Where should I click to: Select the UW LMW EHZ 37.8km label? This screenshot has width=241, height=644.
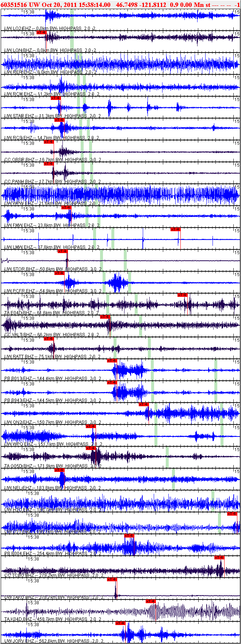pos(51,247)
